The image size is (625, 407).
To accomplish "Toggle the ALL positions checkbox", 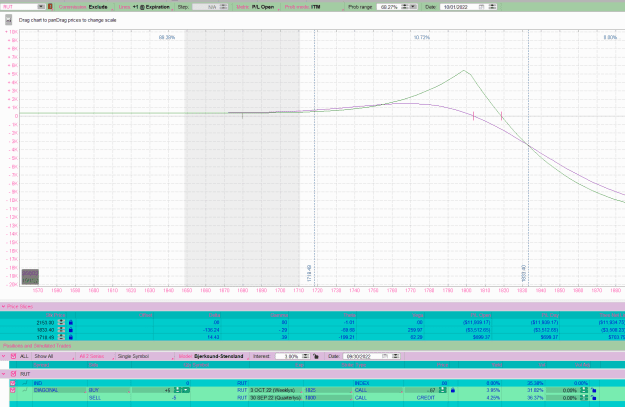I will point(13,356).
